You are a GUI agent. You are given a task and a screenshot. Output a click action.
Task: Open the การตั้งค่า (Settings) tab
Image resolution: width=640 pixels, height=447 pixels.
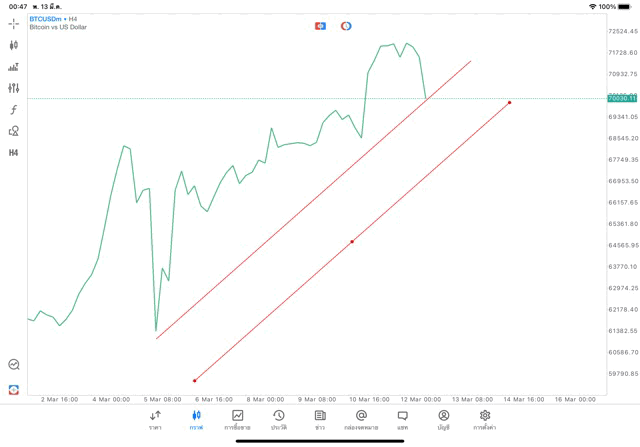[485, 419]
